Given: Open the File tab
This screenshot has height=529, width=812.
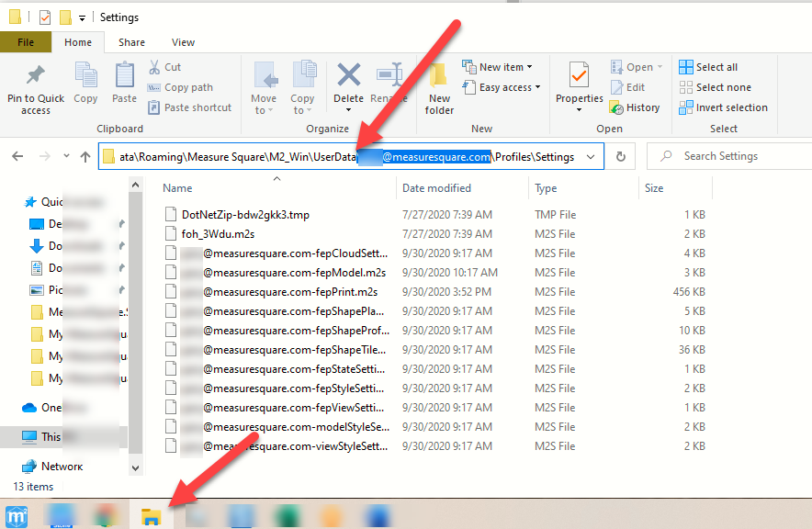Looking at the screenshot, I should [x=26, y=42].
